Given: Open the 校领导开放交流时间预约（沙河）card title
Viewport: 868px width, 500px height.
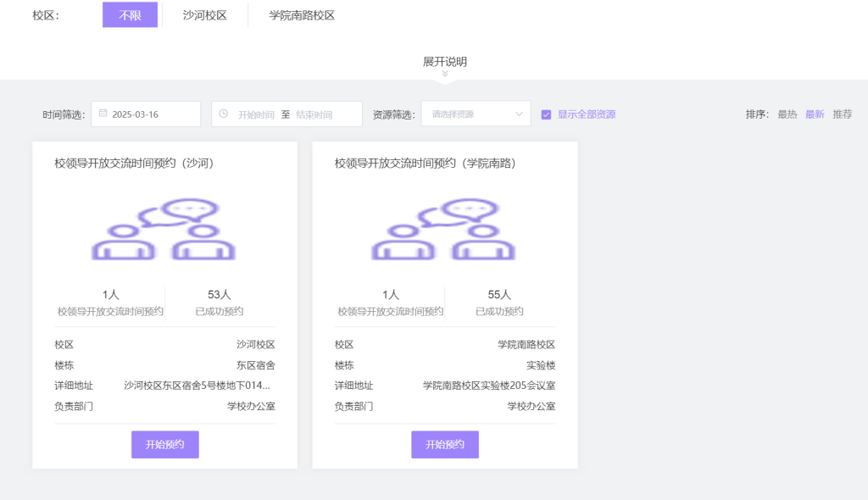Looking at the screenshot, I should click(134, 164).
